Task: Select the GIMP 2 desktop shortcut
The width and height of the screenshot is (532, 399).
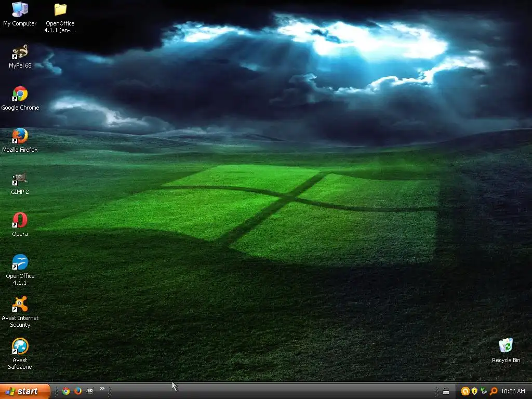Action: click(20, 182)
